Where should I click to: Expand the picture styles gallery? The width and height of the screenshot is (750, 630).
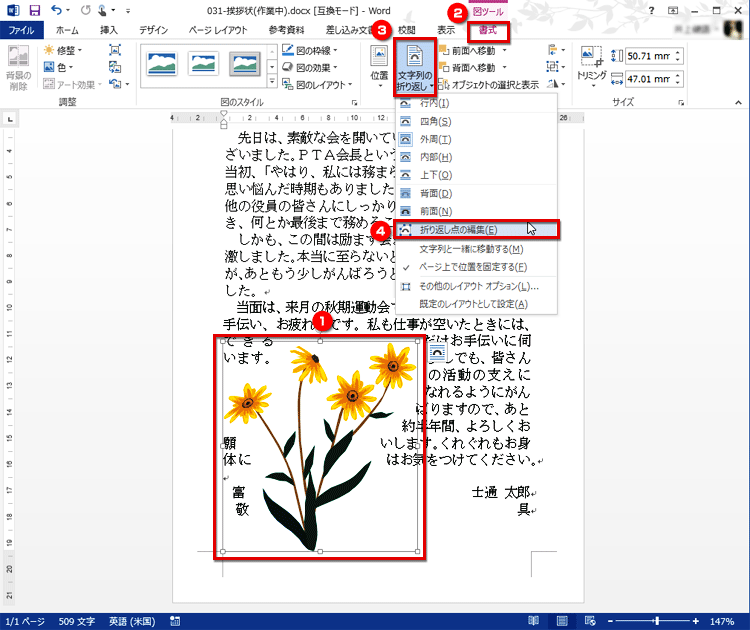[272, 81]
